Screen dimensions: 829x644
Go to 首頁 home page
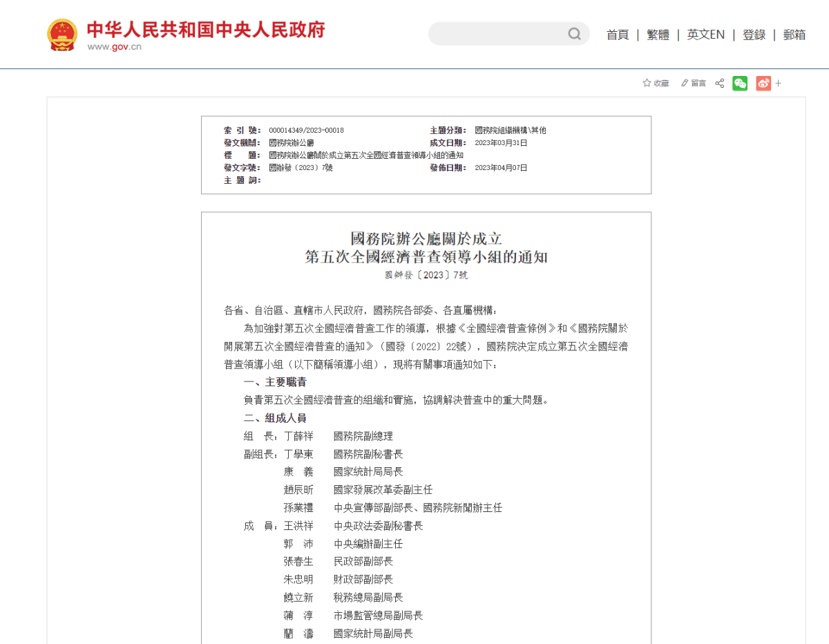pyautogui.click(x=617, y=35)
